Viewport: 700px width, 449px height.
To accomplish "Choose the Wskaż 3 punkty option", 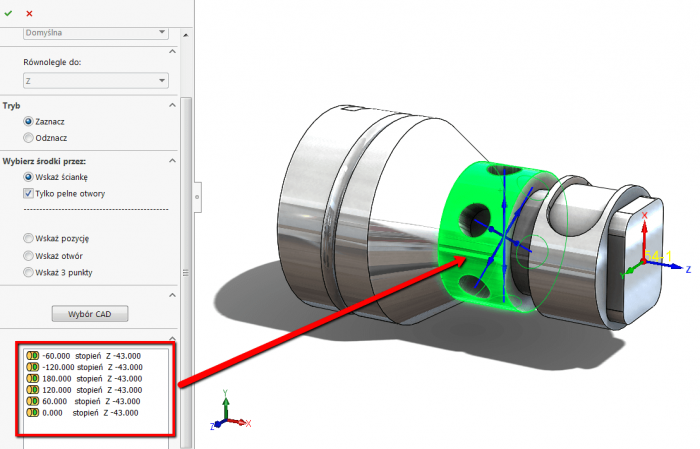I will 29,272.
